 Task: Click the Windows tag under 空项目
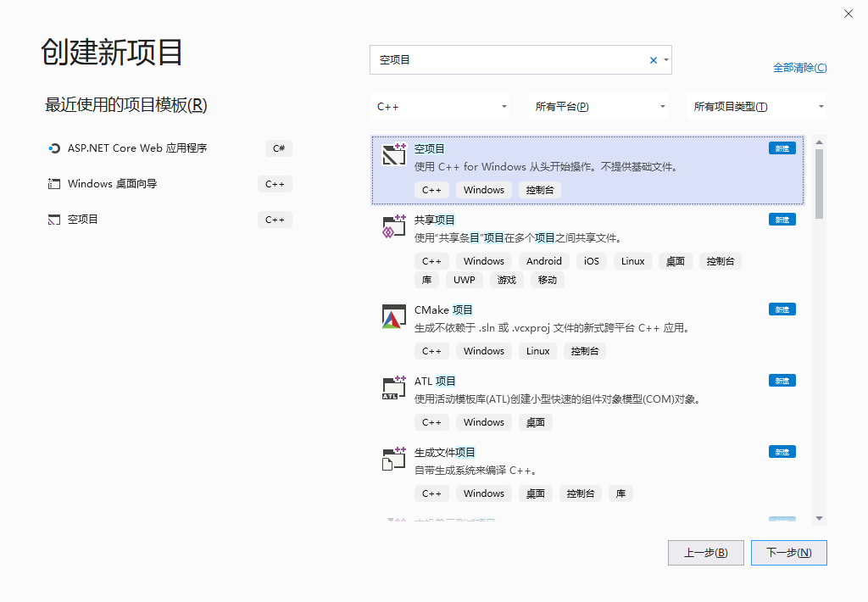(x=484, y=190)
